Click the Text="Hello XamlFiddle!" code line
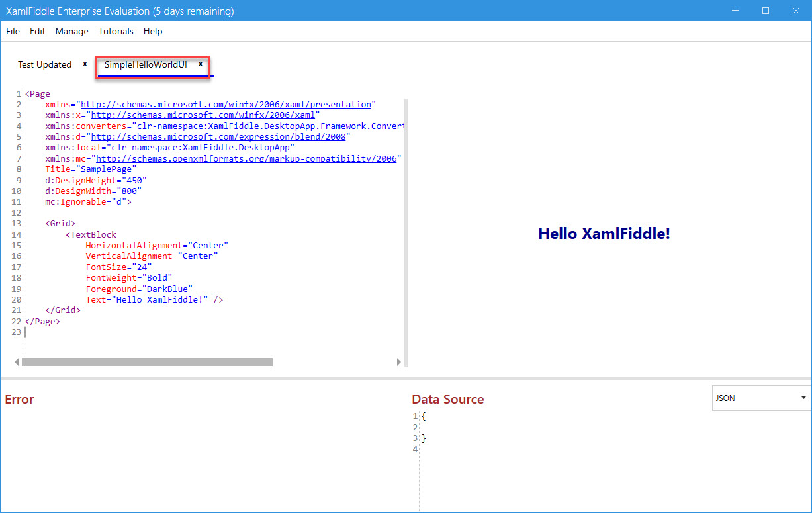This screenshot has height=513, width=812. pos(154,299)
